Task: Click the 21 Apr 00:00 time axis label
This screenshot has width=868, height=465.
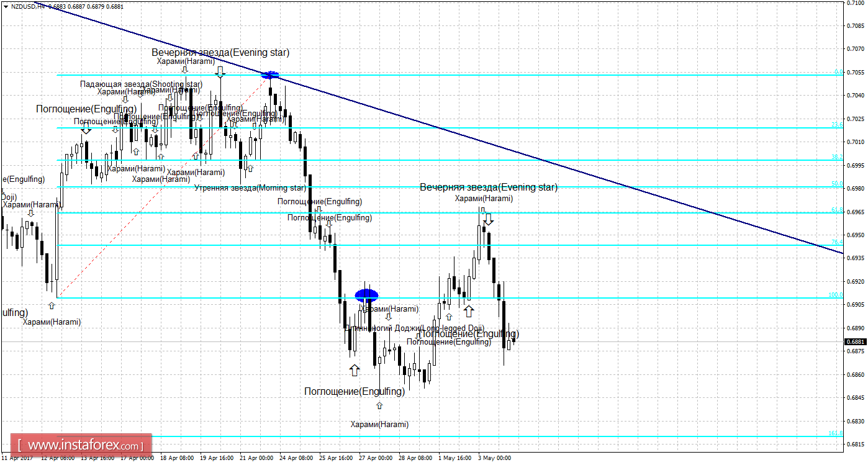Action: coord(256,458)
